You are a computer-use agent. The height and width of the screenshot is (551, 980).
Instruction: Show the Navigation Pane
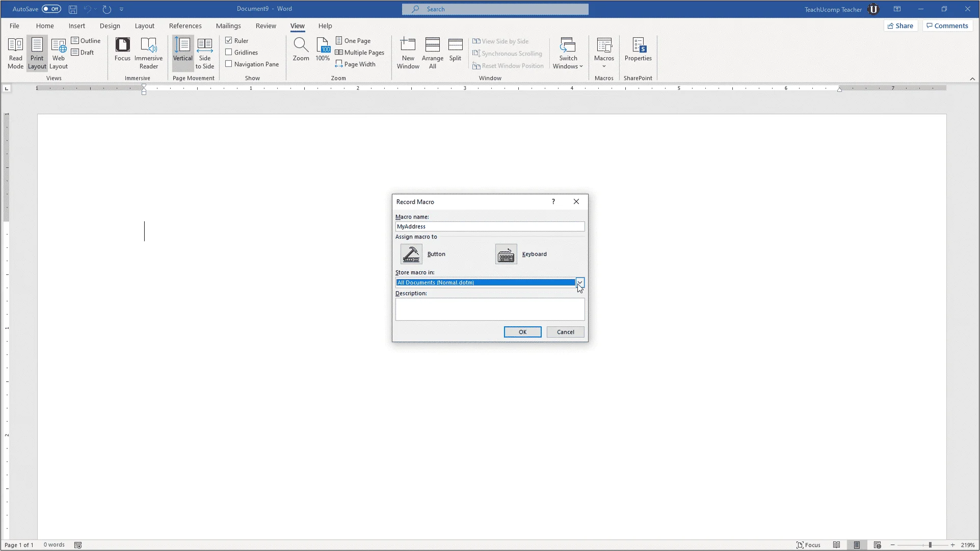[x=229, y=64]
